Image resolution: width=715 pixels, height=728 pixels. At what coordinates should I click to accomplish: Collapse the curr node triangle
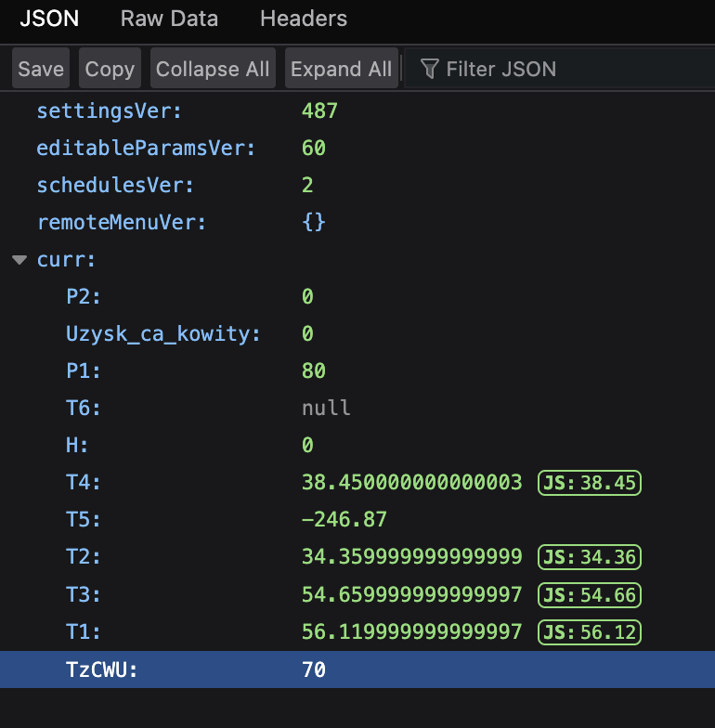click(x=19, y=260)
